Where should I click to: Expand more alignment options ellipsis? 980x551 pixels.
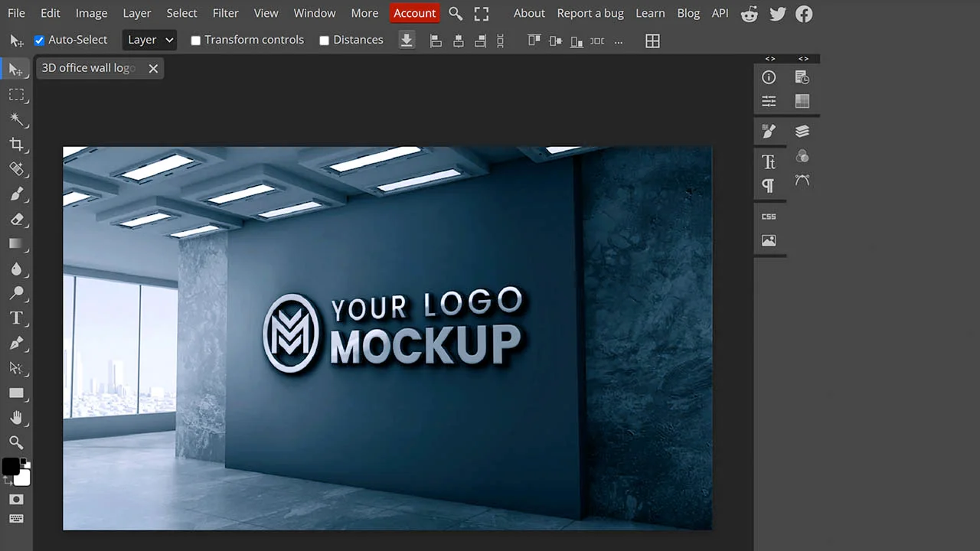(x=619, y=41)
